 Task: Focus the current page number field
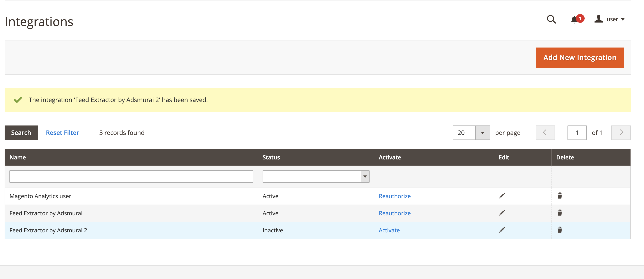[577, 133]
